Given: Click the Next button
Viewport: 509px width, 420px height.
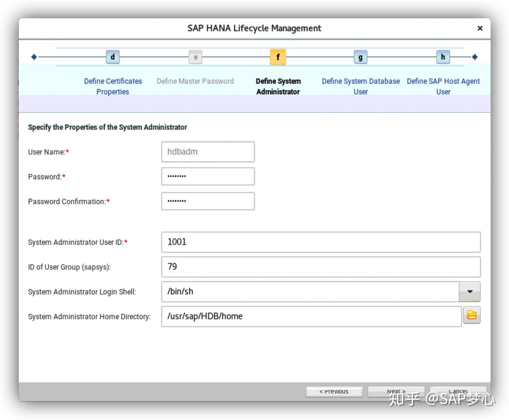Looking at the screenshot, I should pos(396,391).
